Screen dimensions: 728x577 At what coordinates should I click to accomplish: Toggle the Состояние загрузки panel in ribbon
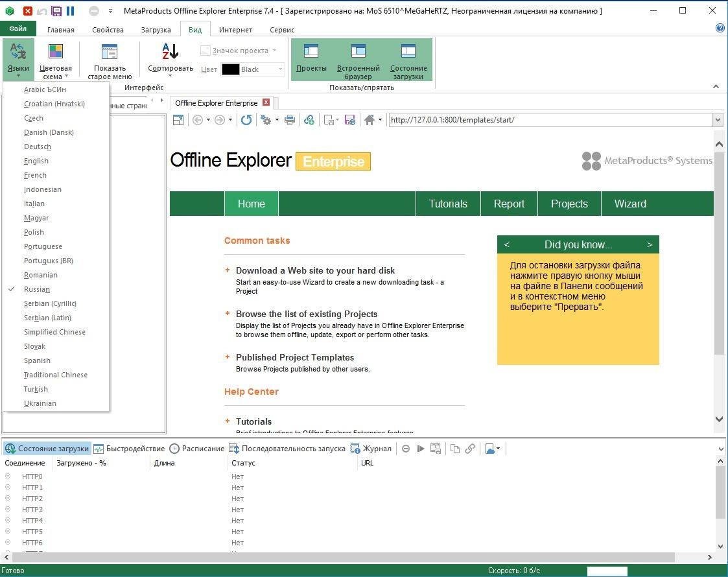click(408, 60)
